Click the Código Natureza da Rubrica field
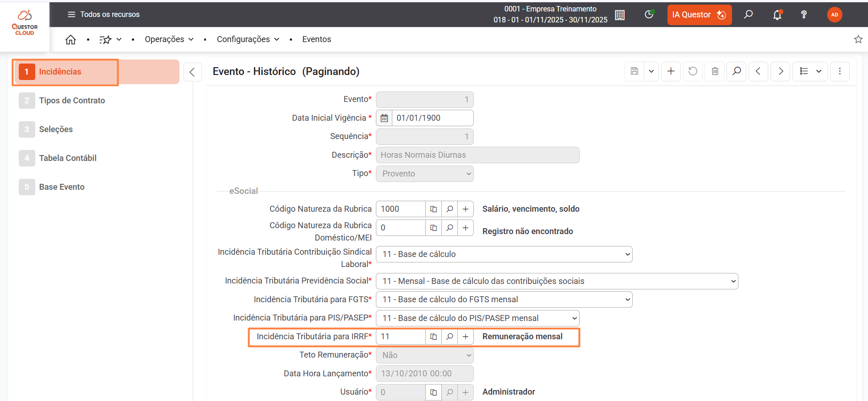This screenshot has height=401, width=868. coord(401,209)
